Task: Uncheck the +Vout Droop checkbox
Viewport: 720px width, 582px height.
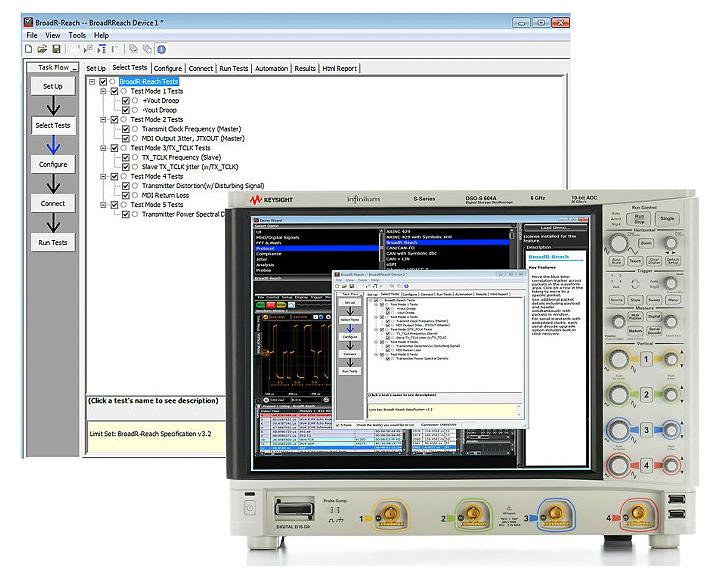Action: click(126, 101)
